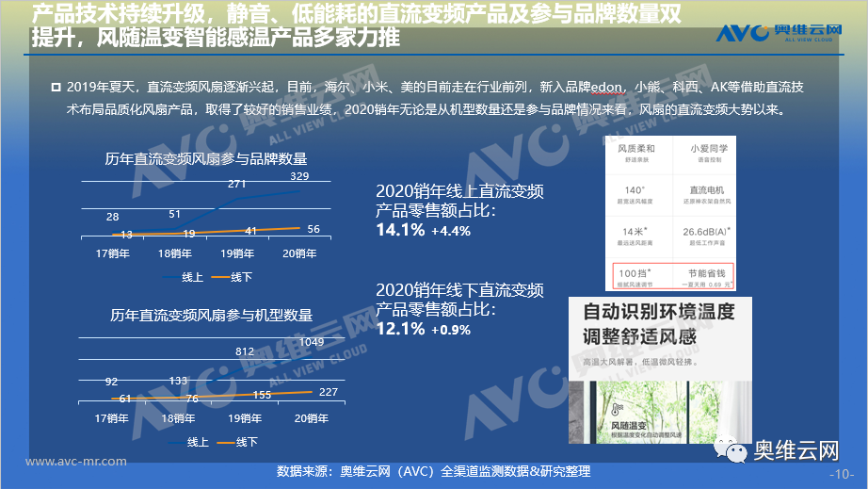Click data label 812 on model chart
The height and width of the screenshot is (489, 868).
tap(245, 351)
